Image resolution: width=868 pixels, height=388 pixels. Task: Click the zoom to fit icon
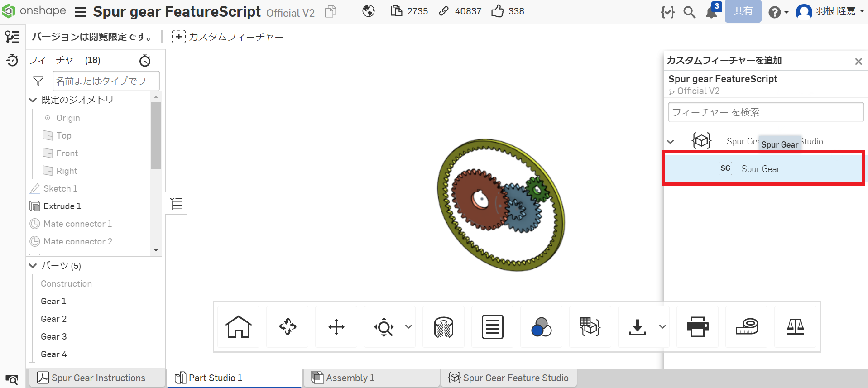384,327
